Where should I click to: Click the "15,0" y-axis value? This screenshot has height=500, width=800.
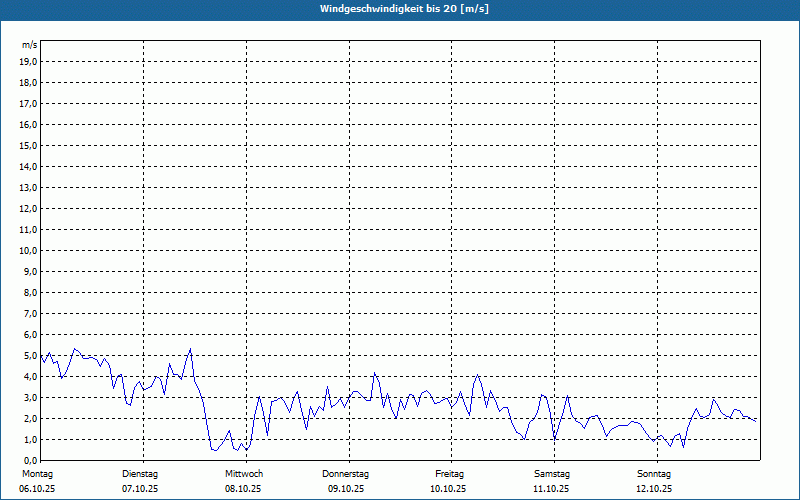28,145
